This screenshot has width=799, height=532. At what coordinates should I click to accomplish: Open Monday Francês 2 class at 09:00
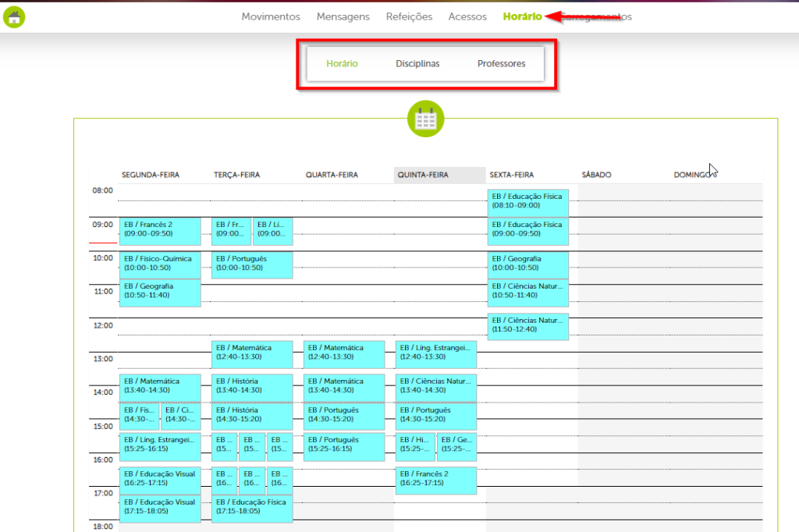[x=160, y=231]
